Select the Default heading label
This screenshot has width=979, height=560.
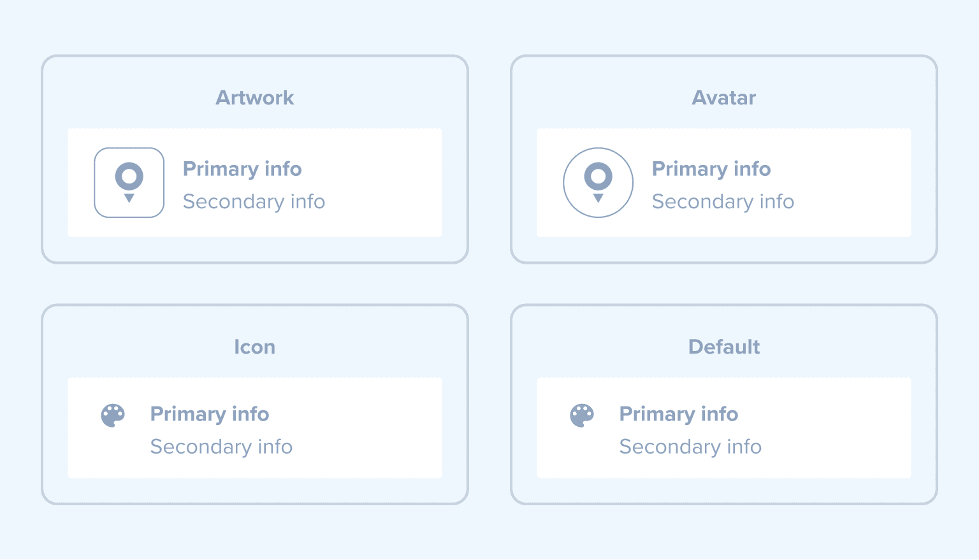click(724, 347)
